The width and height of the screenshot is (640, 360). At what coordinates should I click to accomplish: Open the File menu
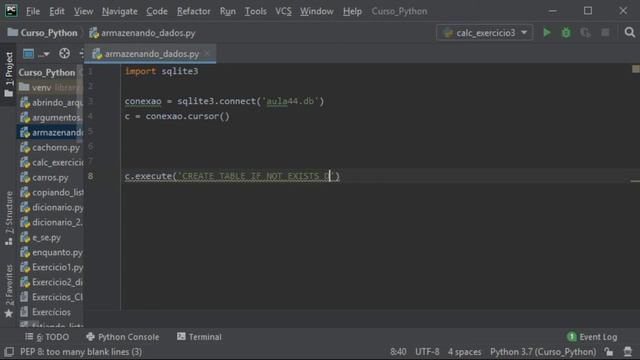pyautogui.click(x=33, y=11)
